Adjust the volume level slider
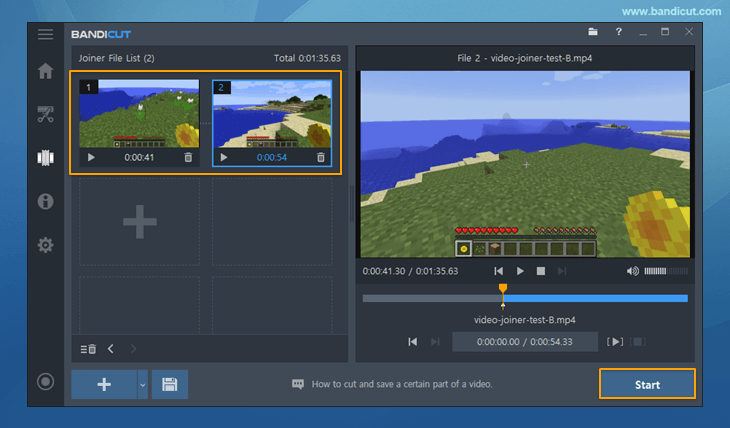Image resolution: width=730 pixels, height=428 pixels. [666, 271]
